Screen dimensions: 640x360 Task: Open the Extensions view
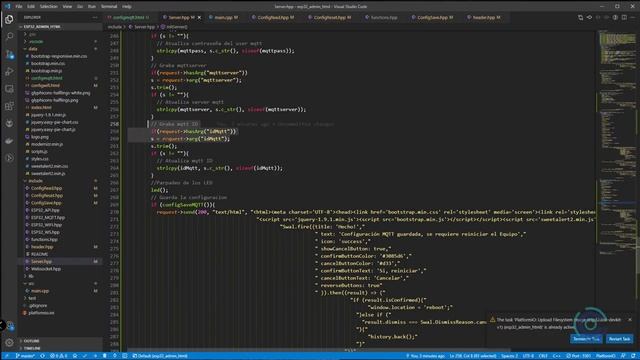click(9, 106)
